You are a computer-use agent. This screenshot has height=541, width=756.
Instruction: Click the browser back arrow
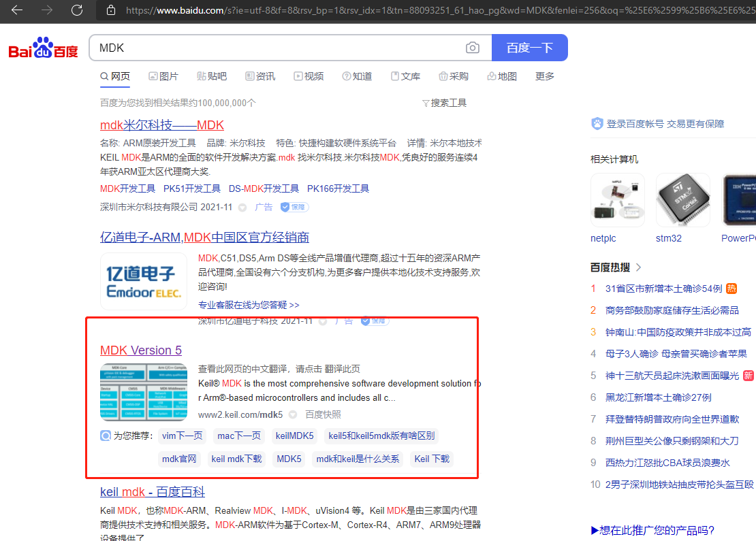click(16, 10)
